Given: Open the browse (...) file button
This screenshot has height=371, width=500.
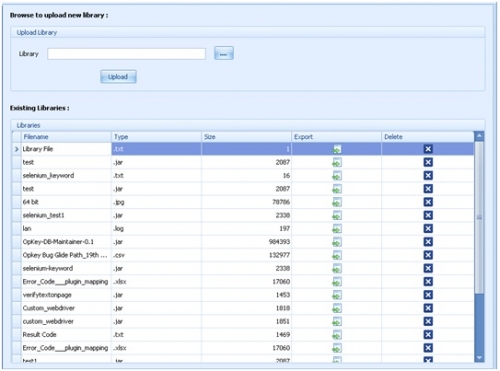Looking at the screenshot, I should 224,53.
